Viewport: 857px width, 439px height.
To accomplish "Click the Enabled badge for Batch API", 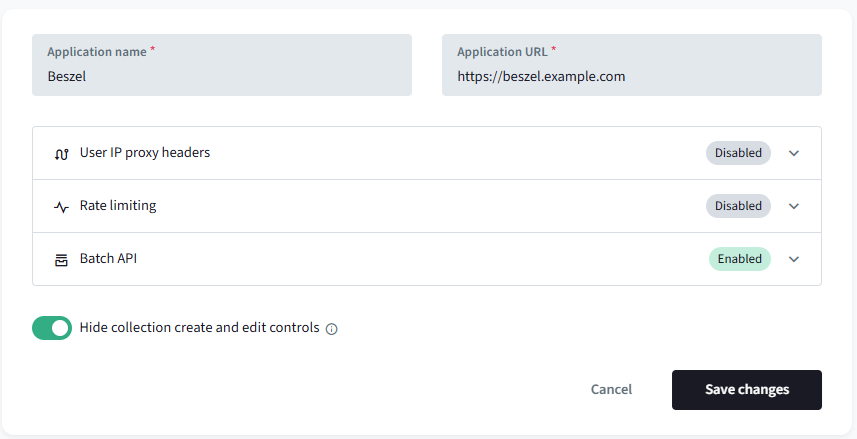I will tap(739, 259).
